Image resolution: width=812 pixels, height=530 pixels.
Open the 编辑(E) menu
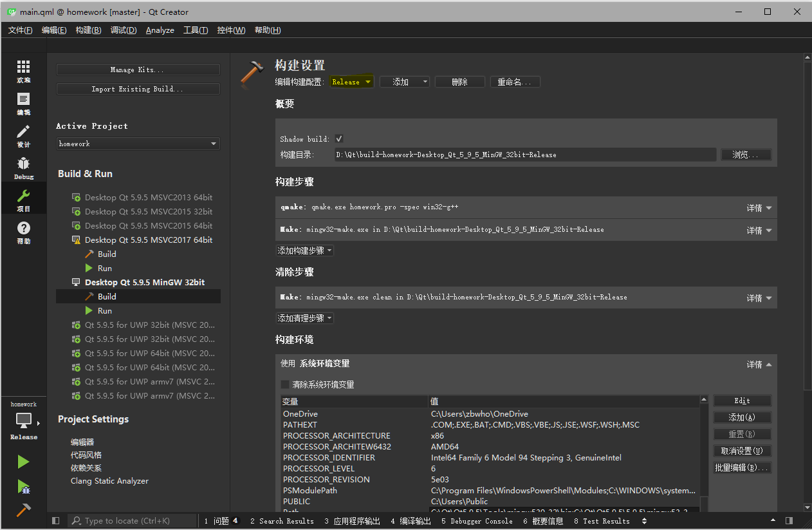coord(54,30)
